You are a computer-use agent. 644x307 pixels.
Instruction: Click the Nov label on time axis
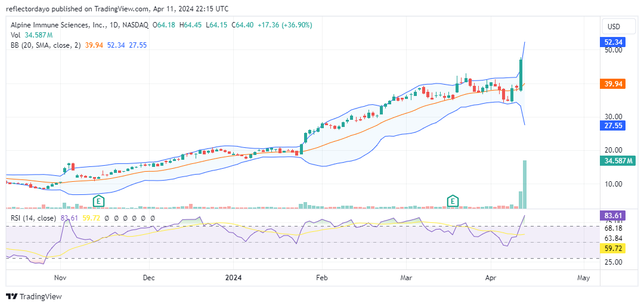(x=60, y=278)
